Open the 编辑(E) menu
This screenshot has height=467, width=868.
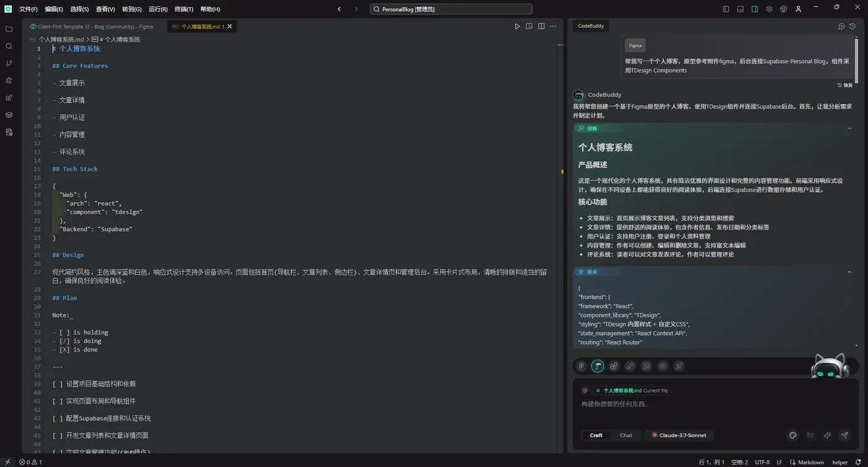point(54,9)
